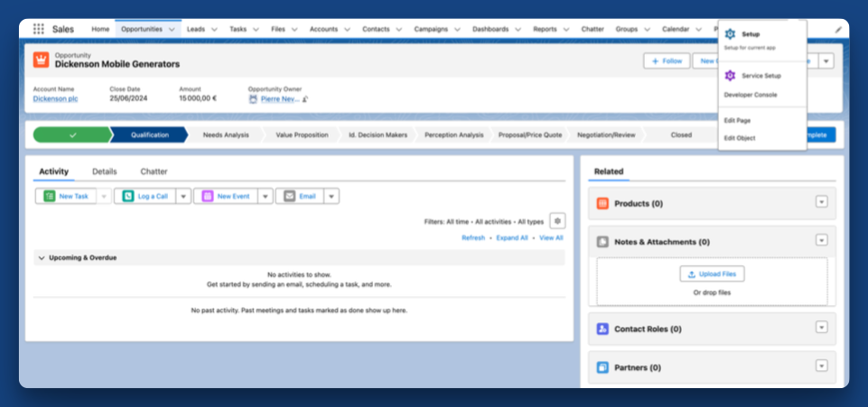
Task: Open the Leads tab dropdown chevron
Action: coord(214,29)
